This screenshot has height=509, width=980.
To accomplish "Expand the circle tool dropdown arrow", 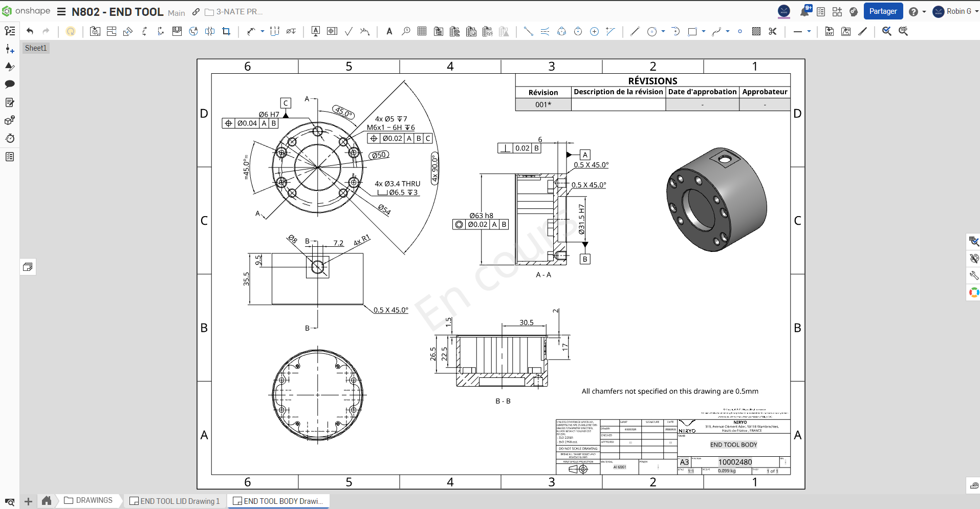I will tap(663, 31).
